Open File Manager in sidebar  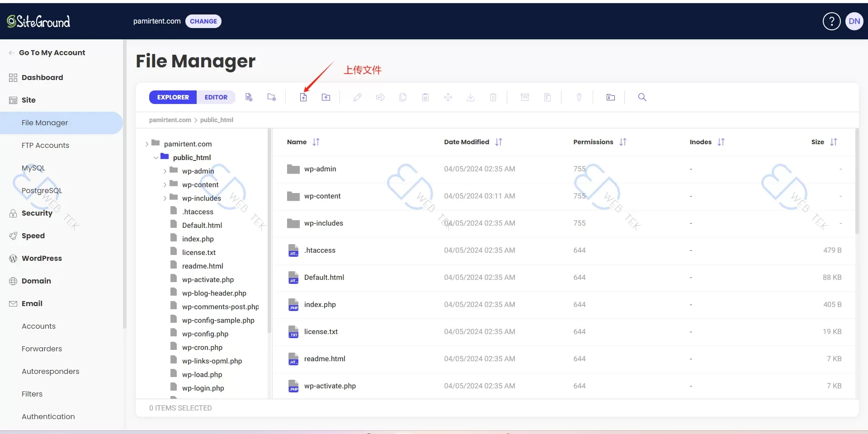(x=61, y=123)
